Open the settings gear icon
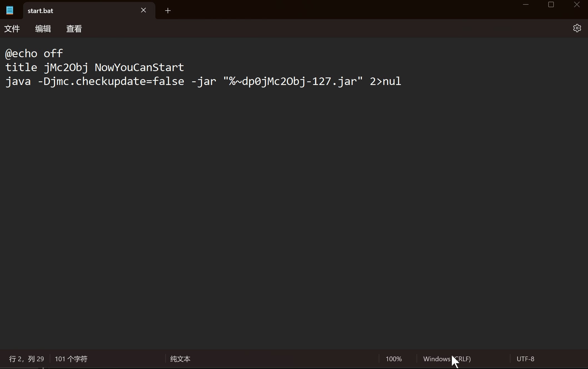 [577, 28]
